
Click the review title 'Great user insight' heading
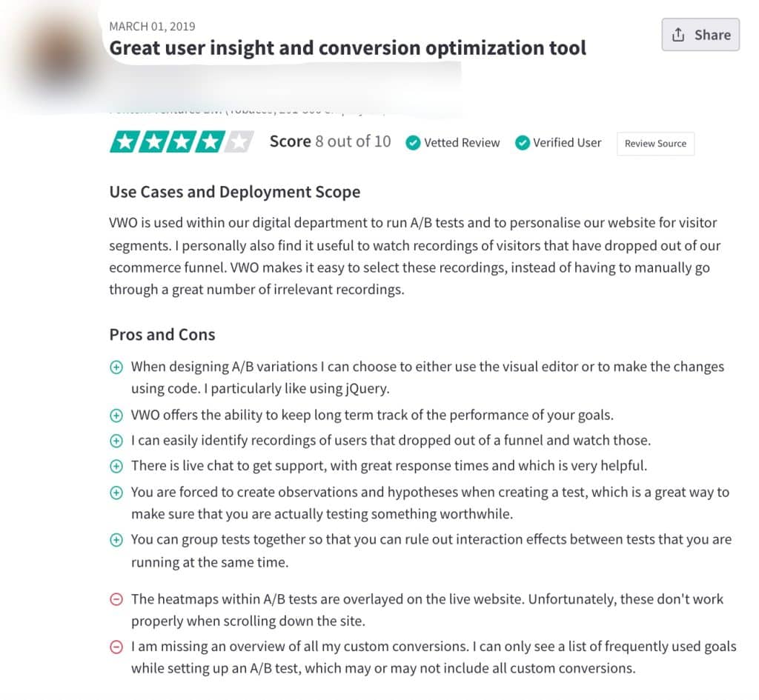tap(348, 48)
